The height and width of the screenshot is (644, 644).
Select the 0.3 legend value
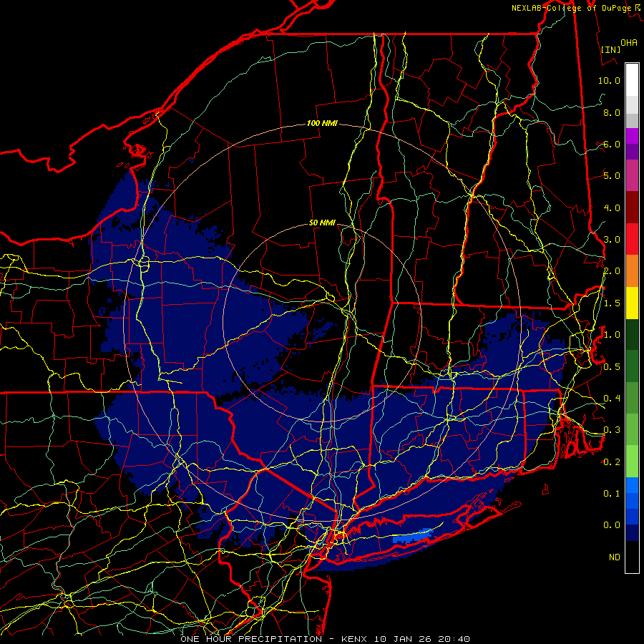[x=612, y=430]
